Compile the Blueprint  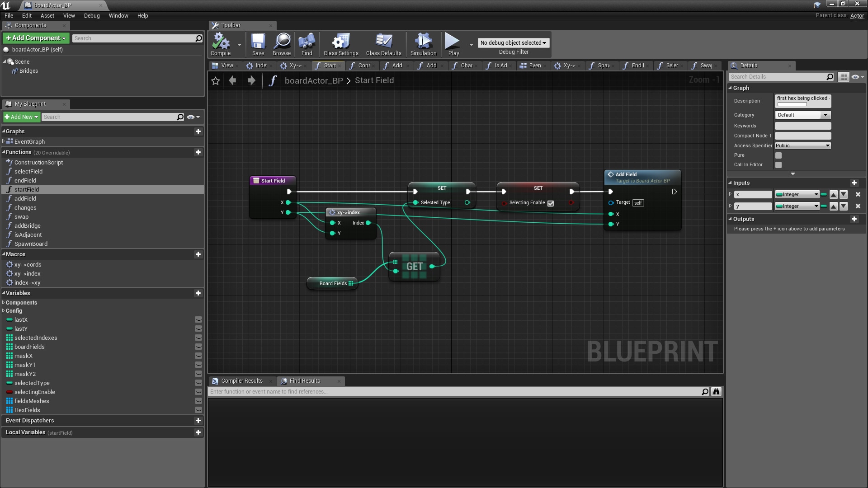221,44
